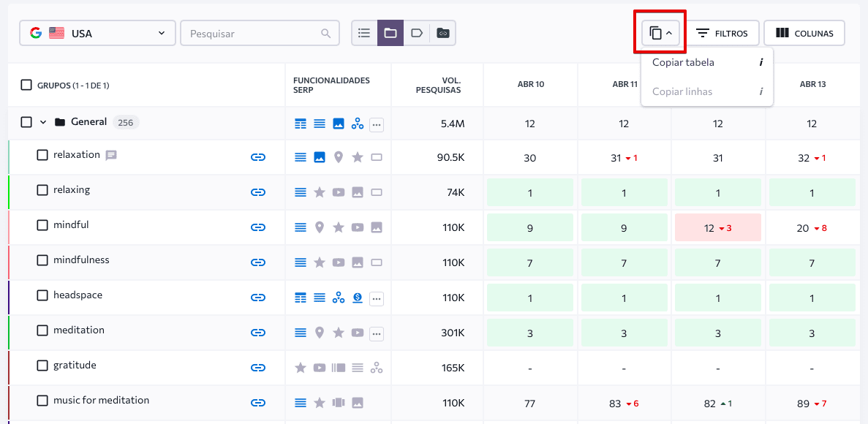Open the Colunas button
Screen dimensions: 868x424
click(804, 33)
